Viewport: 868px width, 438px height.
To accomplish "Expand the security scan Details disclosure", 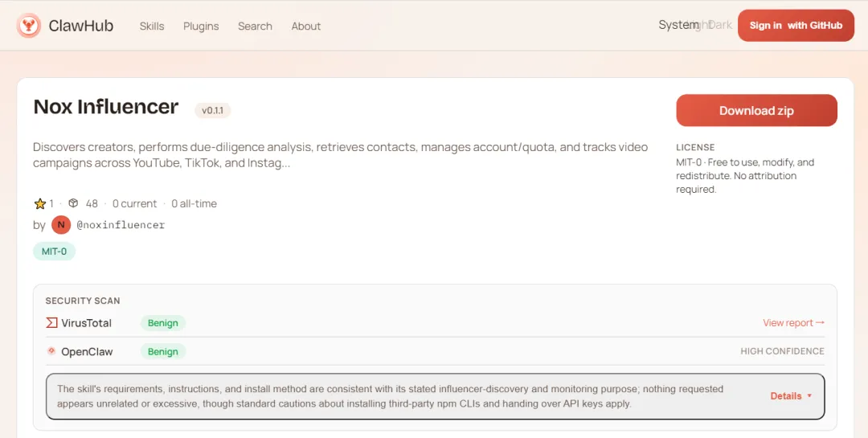I will click(x=791, y=396).
